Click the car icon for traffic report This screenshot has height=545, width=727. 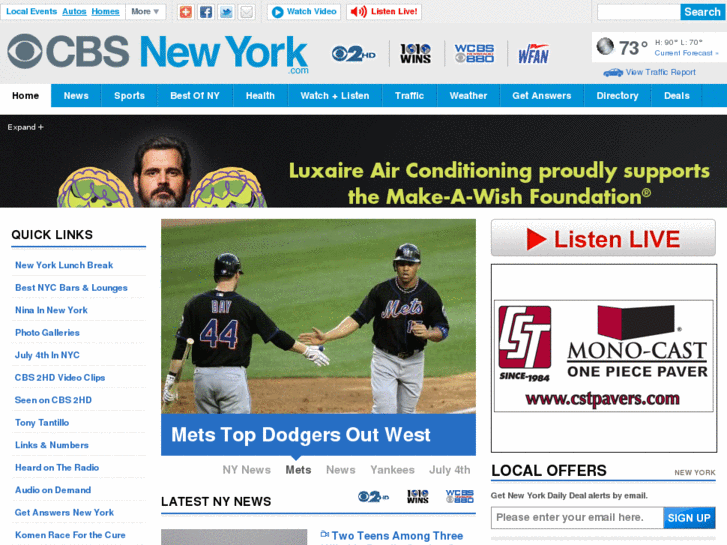point(613,72)
